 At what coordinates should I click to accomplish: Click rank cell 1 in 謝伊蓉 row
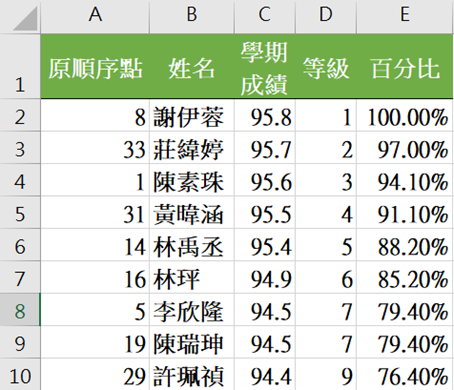(326, 115)
